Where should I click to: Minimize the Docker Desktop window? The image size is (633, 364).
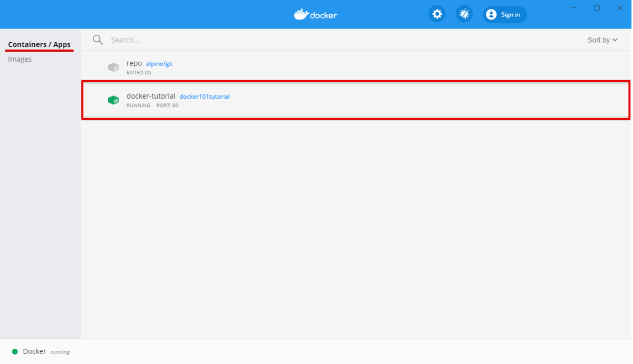(x=574, y=8)
